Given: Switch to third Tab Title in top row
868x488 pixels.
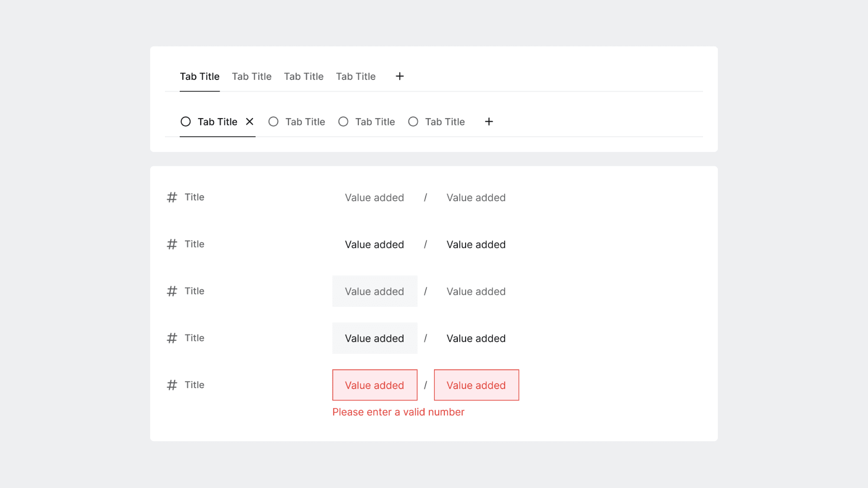Looking at the screenshot, I should click(x=304, y=77).
